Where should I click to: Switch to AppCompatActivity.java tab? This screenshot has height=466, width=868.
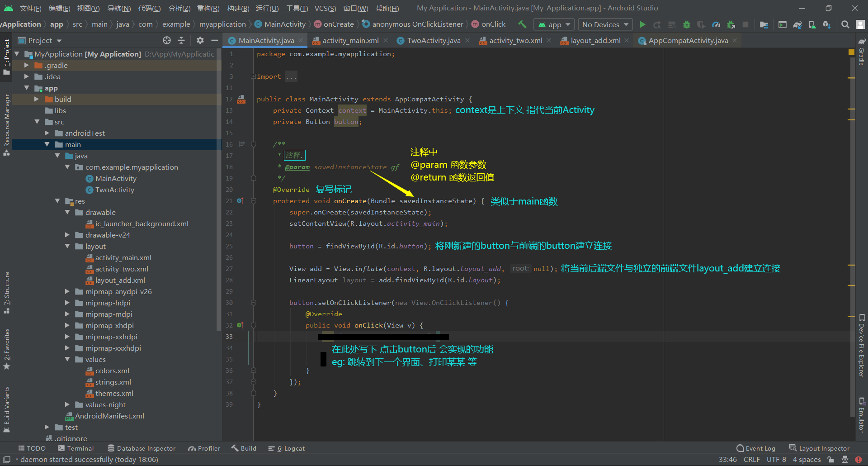[688, 40]
